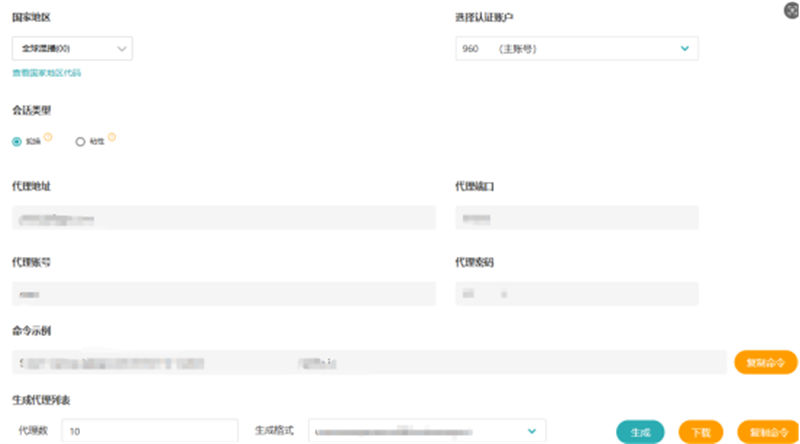Select the second 会话类型 radio option
The width and height of the screenshot is (800, 444).
[x=81, y=142]
